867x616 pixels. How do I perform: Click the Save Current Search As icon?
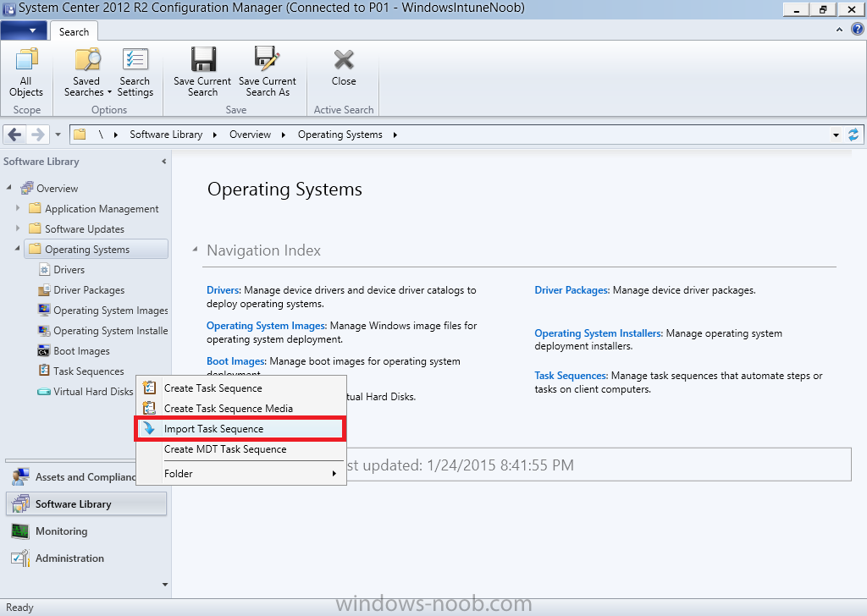click(267, 60)
